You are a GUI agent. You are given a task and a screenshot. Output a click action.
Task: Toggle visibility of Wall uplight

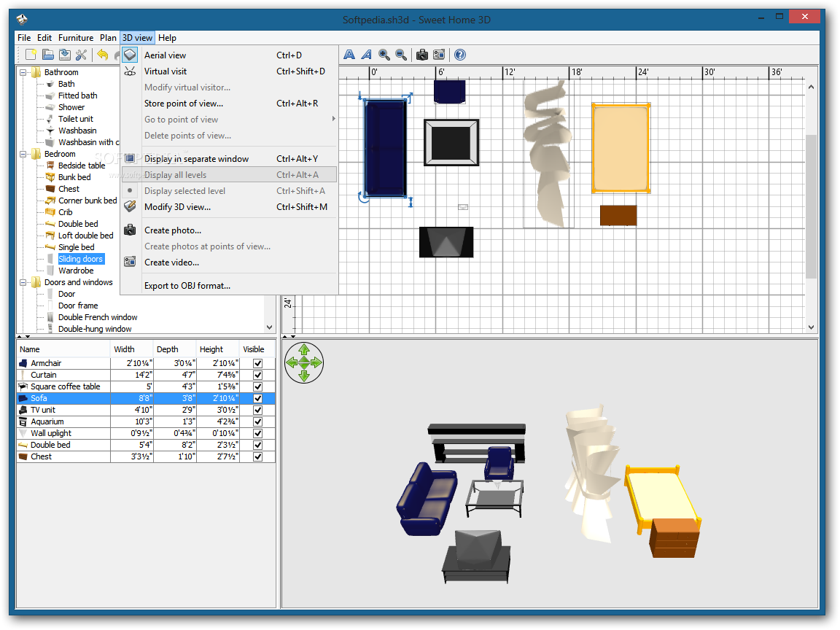[257, 433]
